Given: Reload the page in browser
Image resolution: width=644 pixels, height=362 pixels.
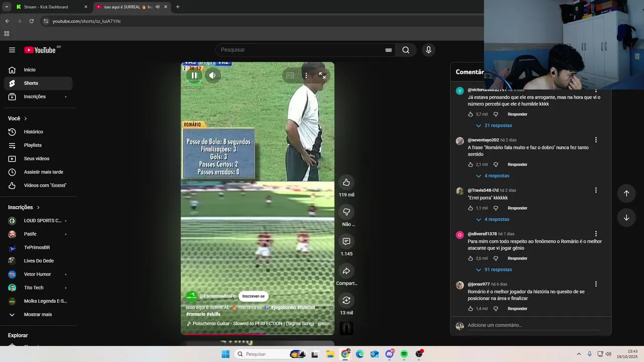Looking at the screenshot, I should pos(31,21).
